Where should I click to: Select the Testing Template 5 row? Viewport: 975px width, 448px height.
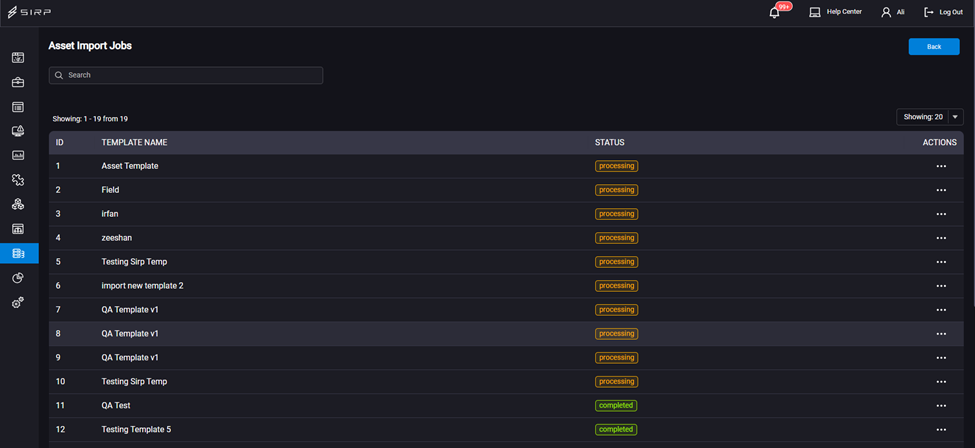coord(506,429)
